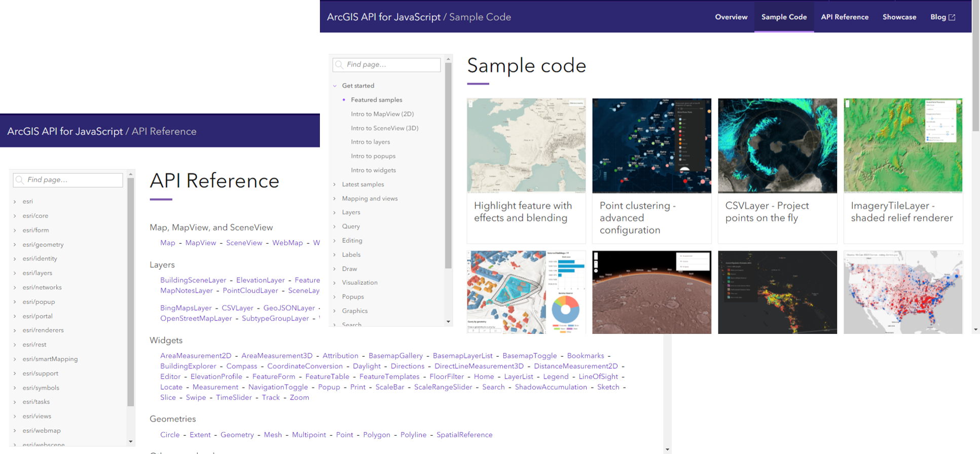Expand the Layers section in samples sidebar

tap(335, 212)
